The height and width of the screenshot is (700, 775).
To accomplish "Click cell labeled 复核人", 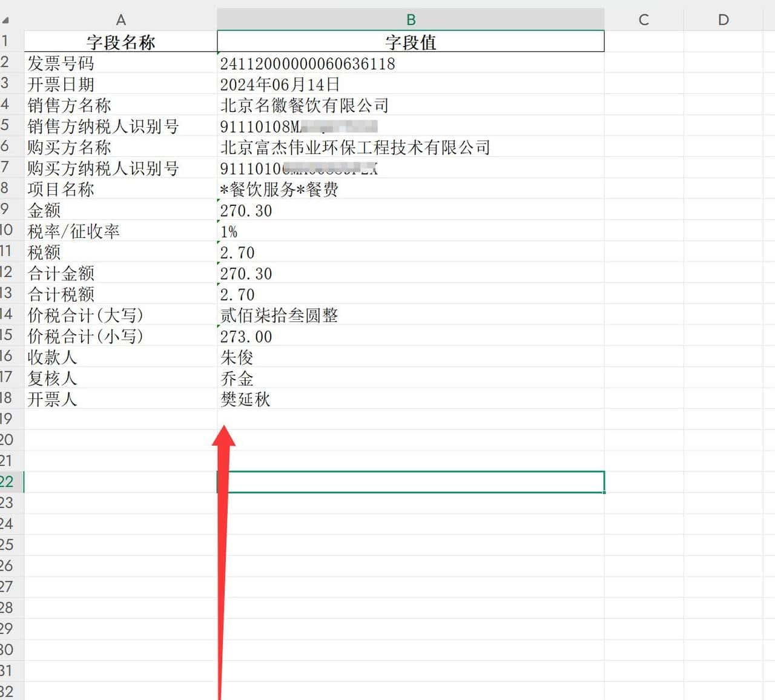I will [x=120, y=378].
